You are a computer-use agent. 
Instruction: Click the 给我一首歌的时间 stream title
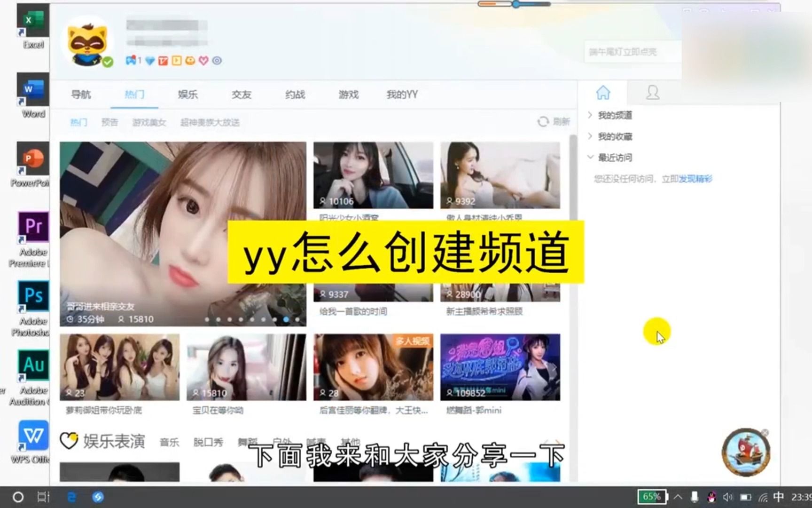point(353,311)
